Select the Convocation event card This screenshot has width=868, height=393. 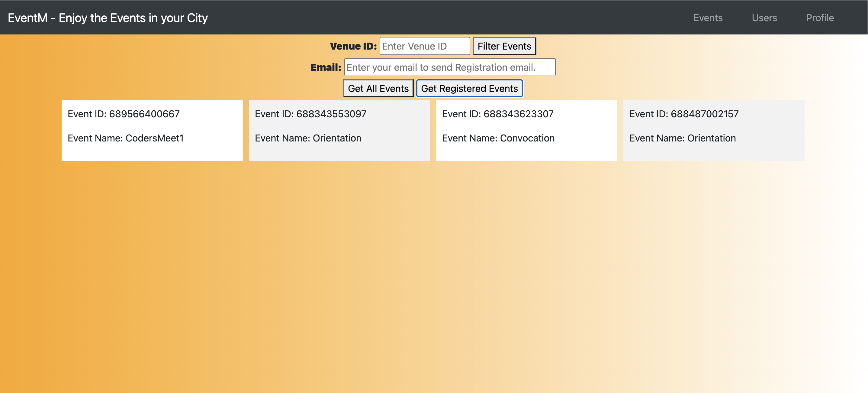click(x=526, y=130)
